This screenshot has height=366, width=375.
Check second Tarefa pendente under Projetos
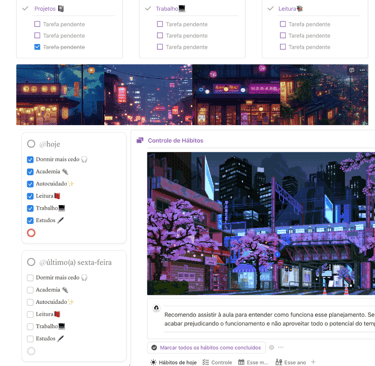pyautogui.click(x=37, y=35)
